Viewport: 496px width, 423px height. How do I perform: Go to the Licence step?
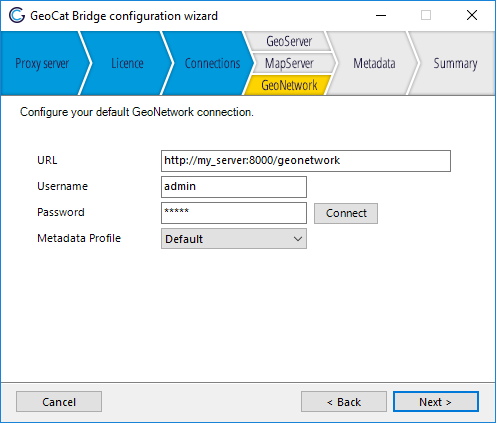(127, 63)
